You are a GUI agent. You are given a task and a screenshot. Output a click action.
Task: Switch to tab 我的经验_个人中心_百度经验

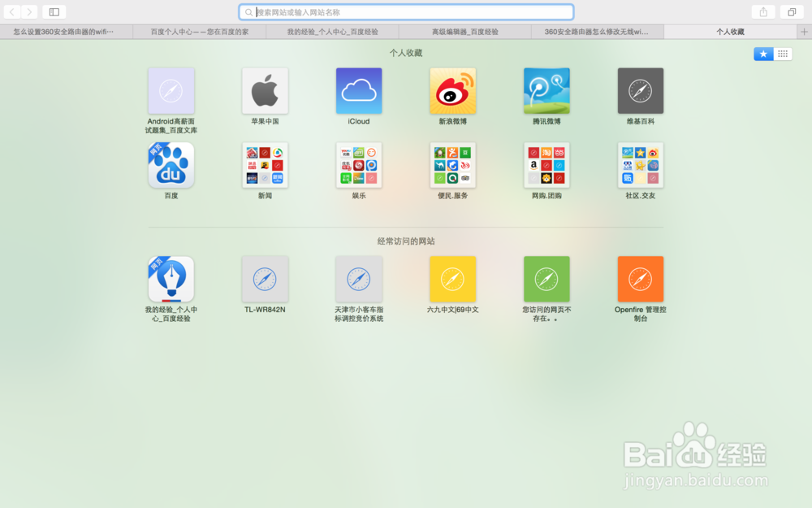click(x=332, y=32)
